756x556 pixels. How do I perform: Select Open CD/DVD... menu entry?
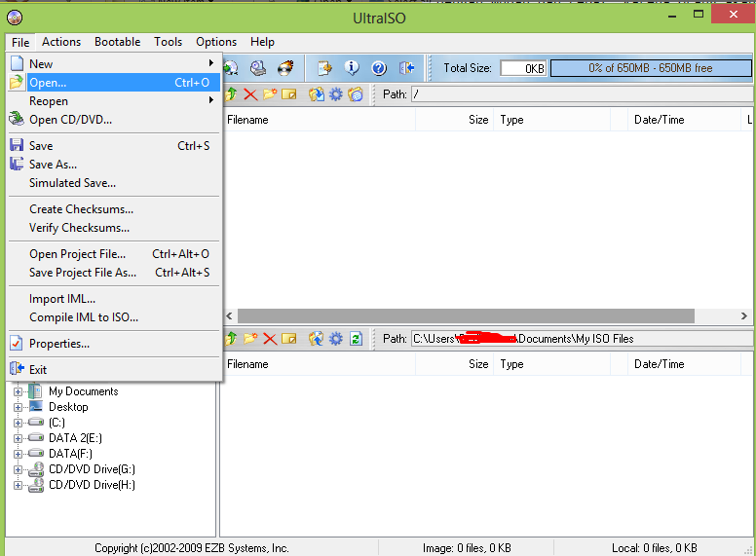click(x=115, y=120)
